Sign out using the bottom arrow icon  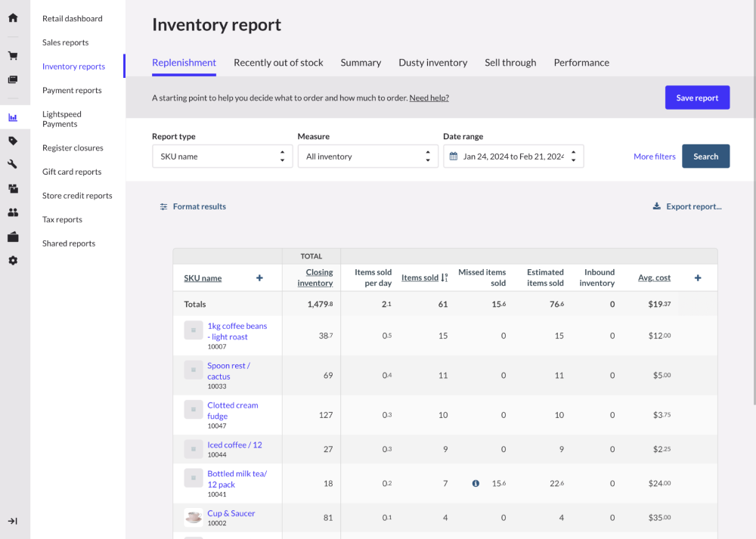(12, 520)
